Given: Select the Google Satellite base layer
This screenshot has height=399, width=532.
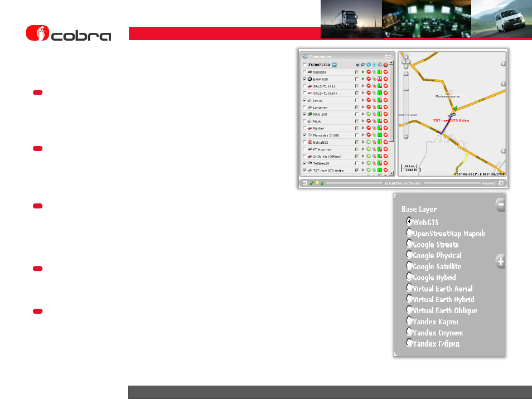Looking at the screenshot, I should point(409,266).
